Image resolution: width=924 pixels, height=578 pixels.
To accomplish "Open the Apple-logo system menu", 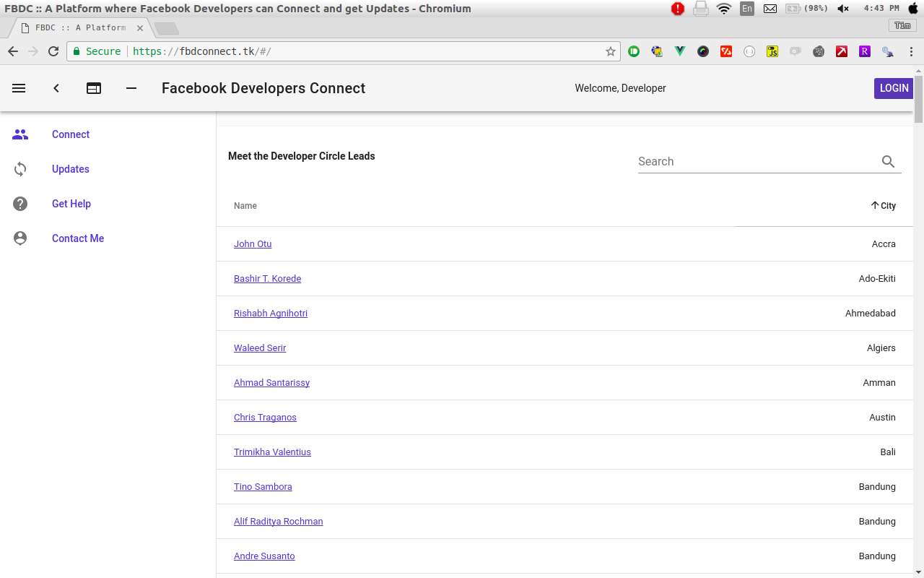I will pyautogui.click(x=912, y=9).
